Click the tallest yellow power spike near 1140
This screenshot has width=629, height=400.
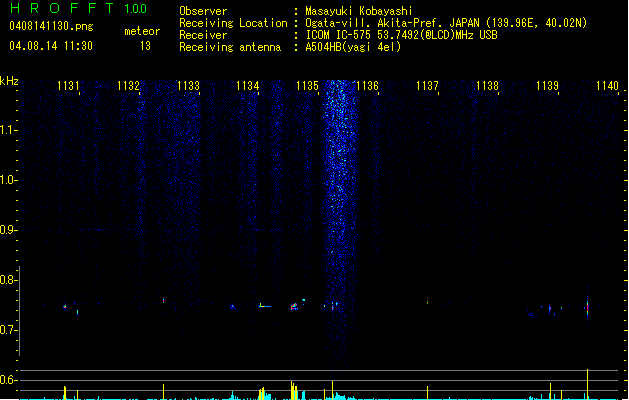tap(587, 384)
